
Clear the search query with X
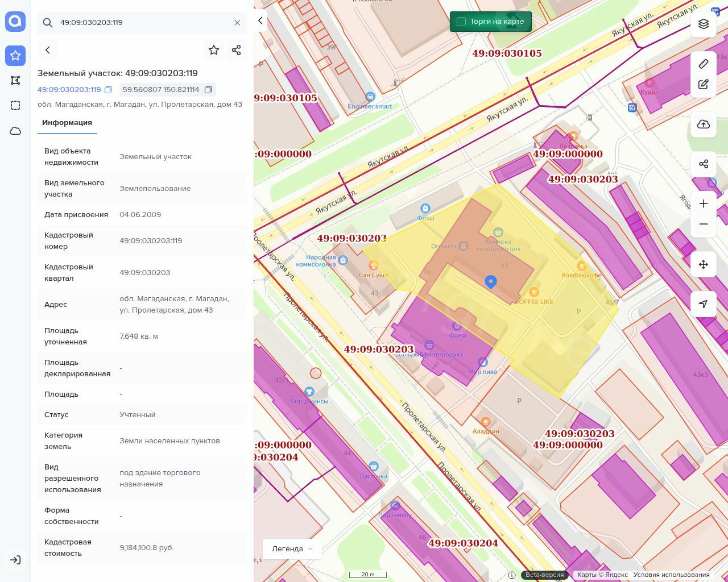(x=237, y=23)
